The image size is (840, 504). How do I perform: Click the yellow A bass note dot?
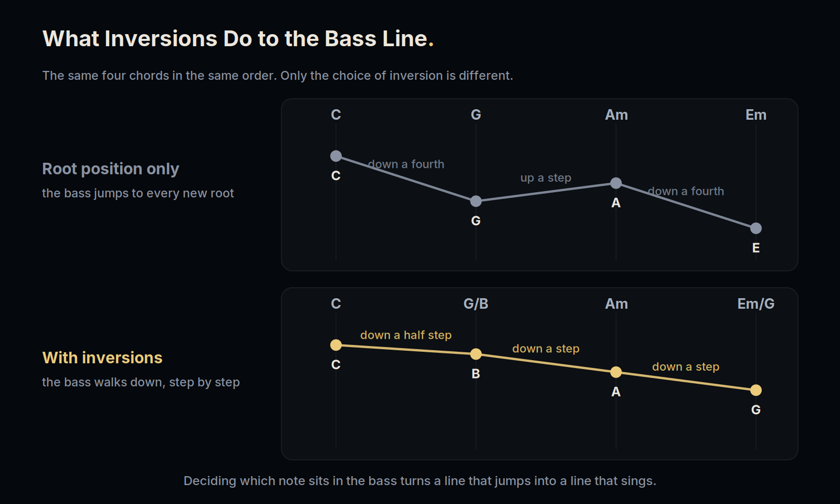(x=616, y=372)
